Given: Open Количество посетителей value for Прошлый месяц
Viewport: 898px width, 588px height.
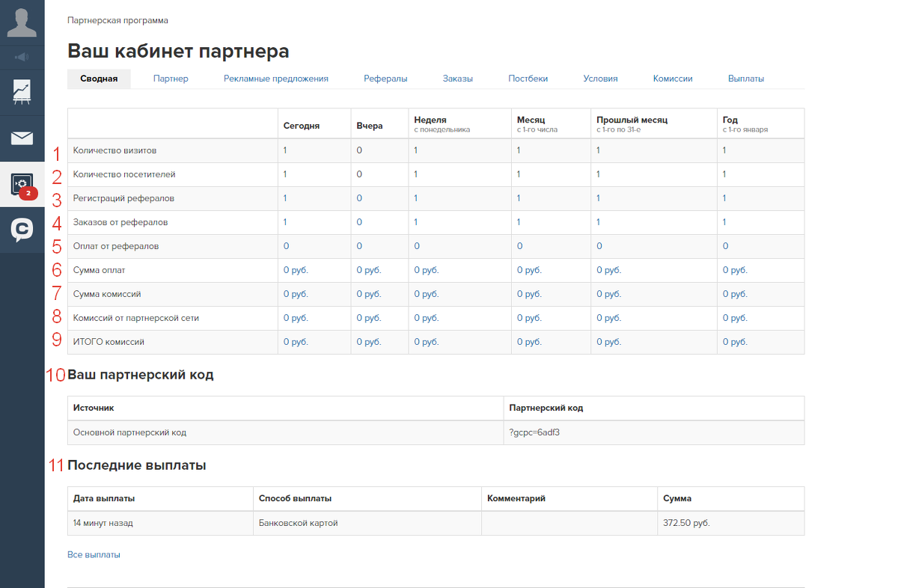Looking at the screenshot, I should click(598, 174).
